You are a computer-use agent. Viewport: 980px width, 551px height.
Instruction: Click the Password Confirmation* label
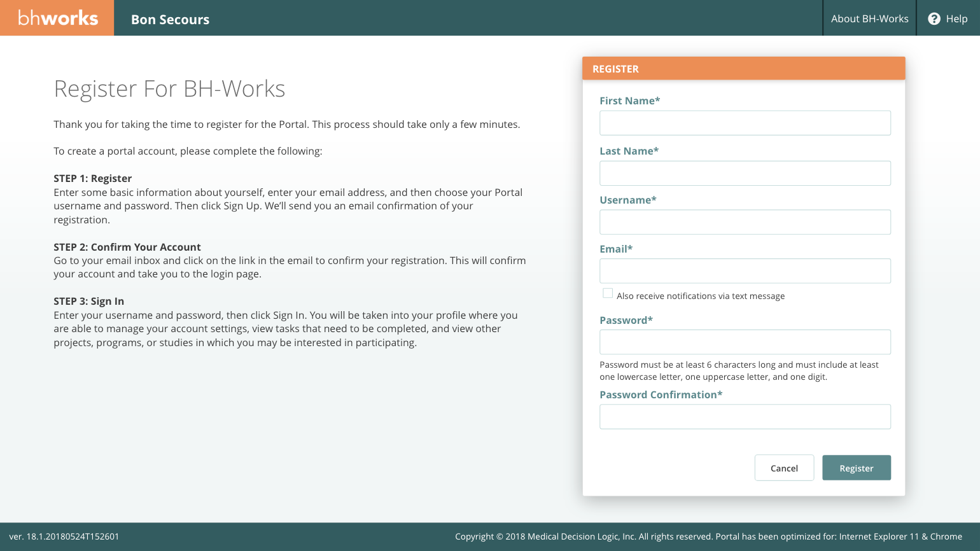661,394
